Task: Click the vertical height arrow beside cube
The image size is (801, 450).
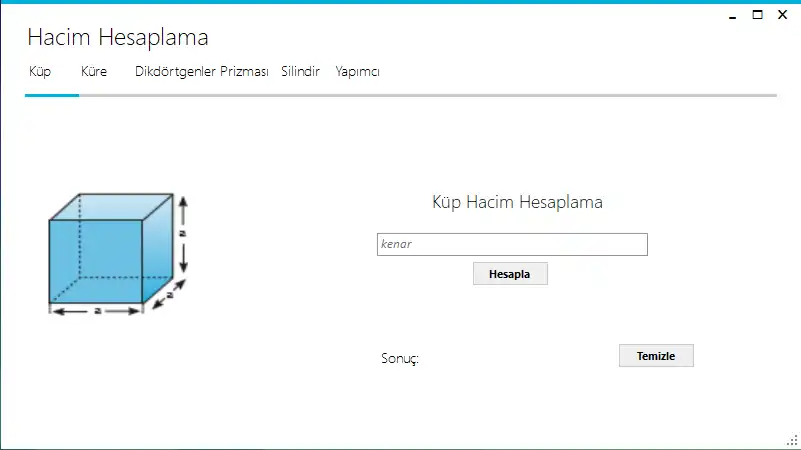Action: (x=183, y=235)
